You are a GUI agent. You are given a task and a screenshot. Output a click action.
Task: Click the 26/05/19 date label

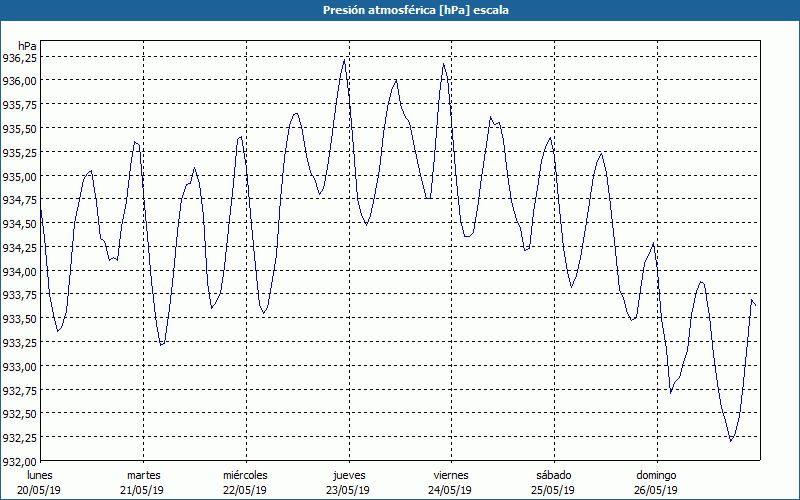coord(656,490)
